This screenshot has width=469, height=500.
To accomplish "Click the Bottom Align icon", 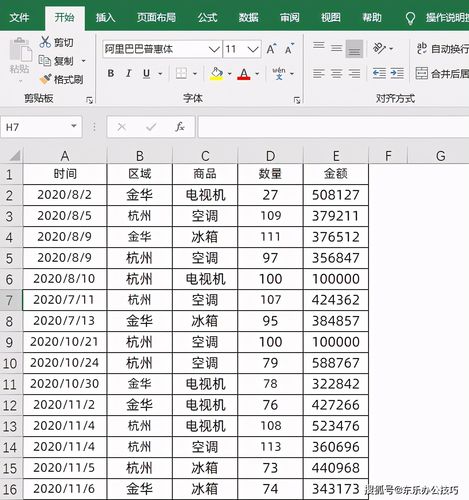I will pos(354,49).
